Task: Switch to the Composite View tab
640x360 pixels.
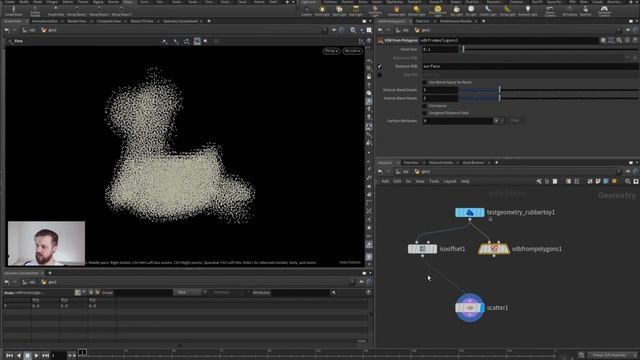Action: pos(109,21)
